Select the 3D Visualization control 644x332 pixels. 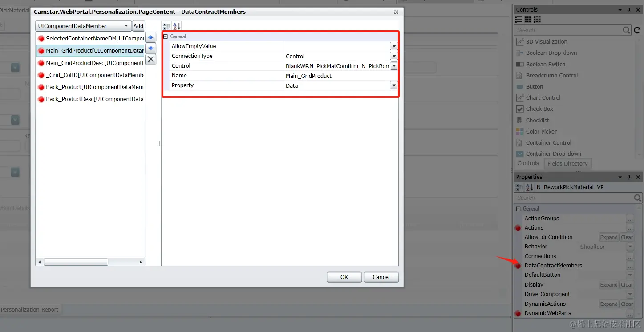(547, 42)
